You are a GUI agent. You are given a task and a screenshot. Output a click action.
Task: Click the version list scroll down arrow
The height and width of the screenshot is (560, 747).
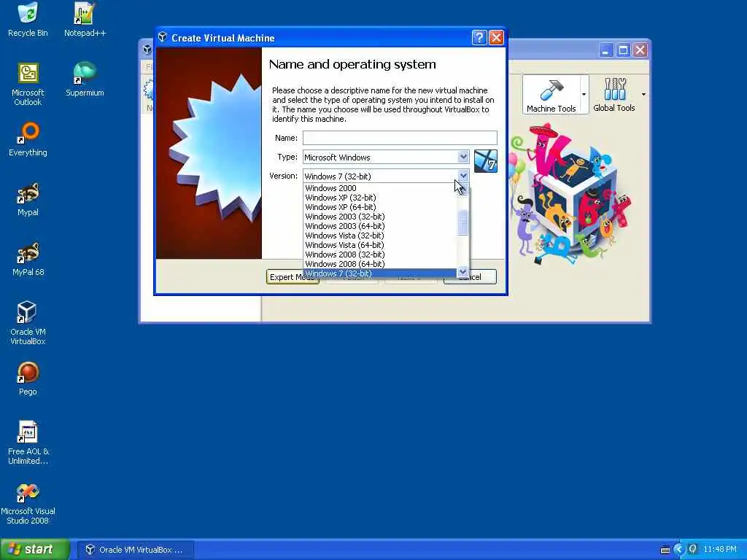click(x=462, y=273)
